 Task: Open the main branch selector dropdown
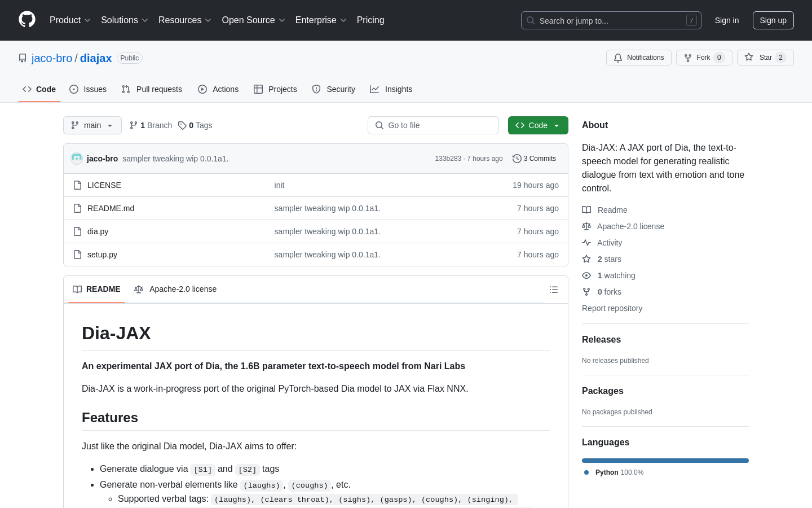(x=92, y=125)
